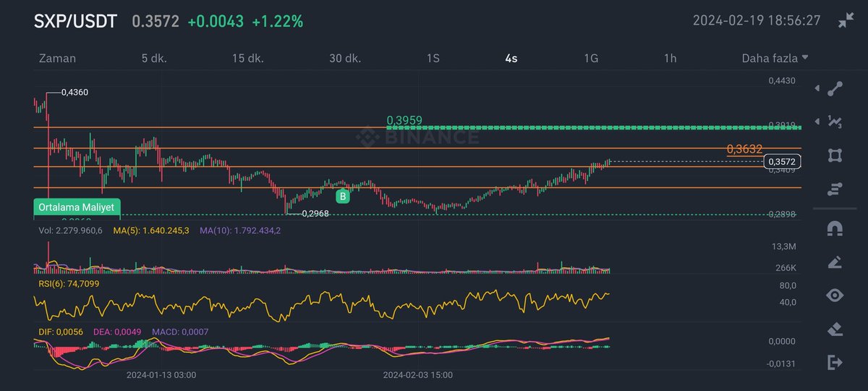
Task: Click the Ortalama Maliyet label
Action: 77,206
